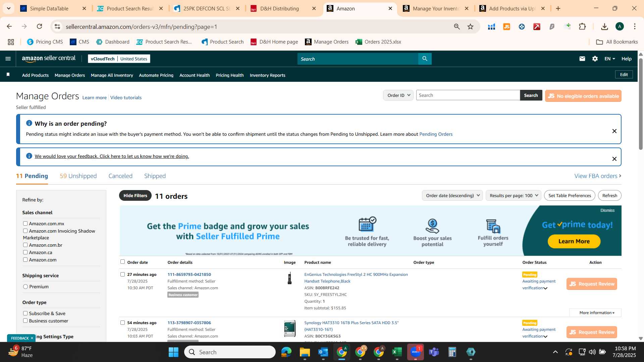644x362 pixels.
Task: Switch to the Shipped orders tab
Action: coord(155,176)
